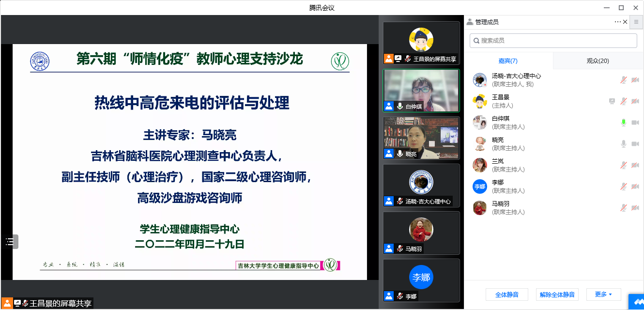Toggle 兰岚's camera in the member list

pyautogui.click(x=635, y=165)
